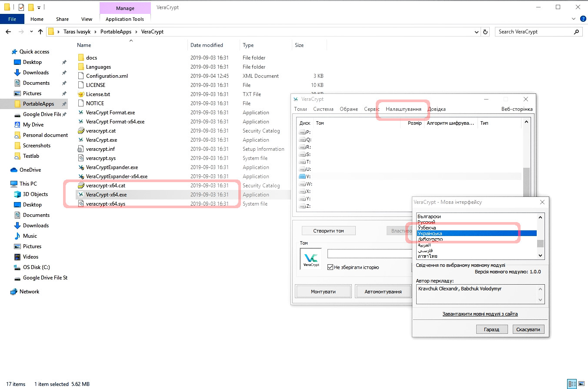The width and height of the screenshot is (588, 389).
Task: Open Quick access star icon
Action: [x=14, y=51]
